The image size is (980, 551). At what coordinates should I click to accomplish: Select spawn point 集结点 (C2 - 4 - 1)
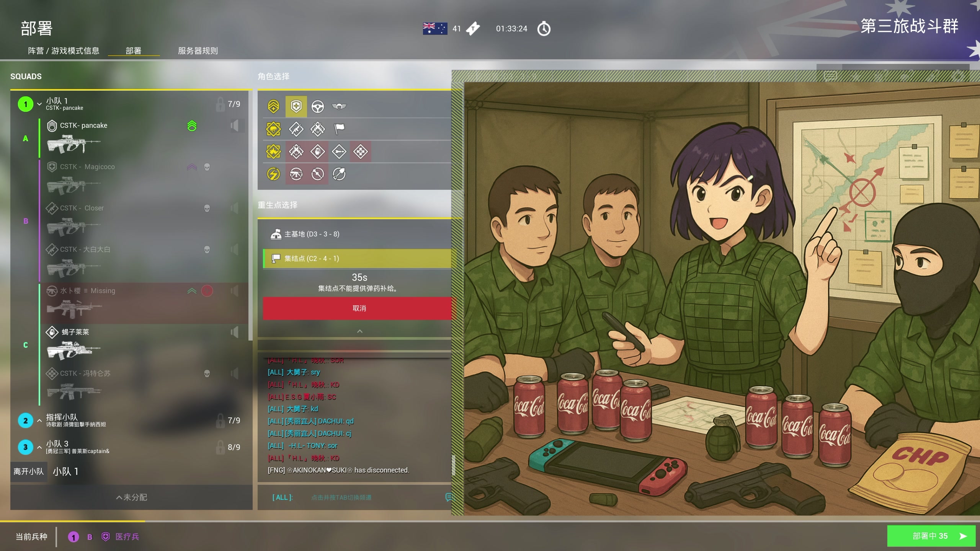coord(357,259)
